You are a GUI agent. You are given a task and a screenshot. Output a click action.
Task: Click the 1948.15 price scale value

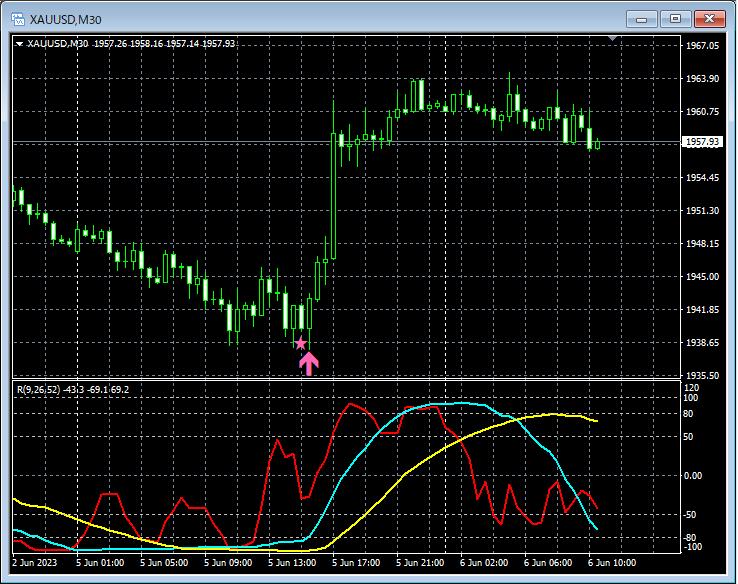click(702, 244)
